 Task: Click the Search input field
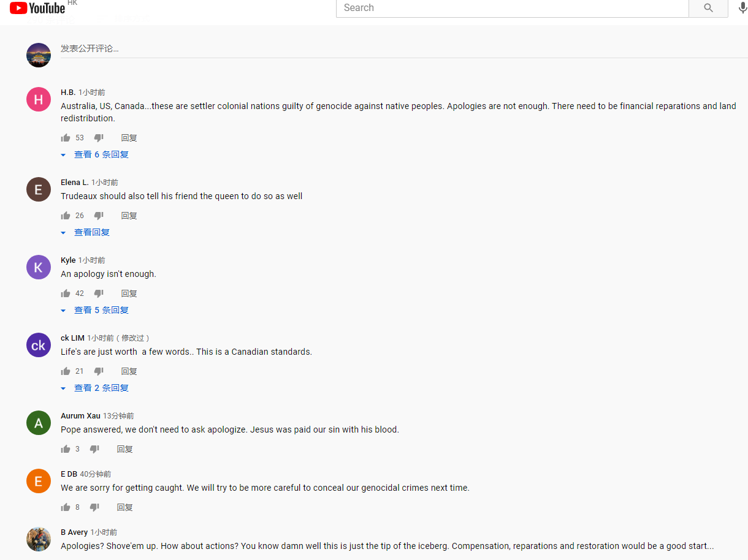[513, 8]
